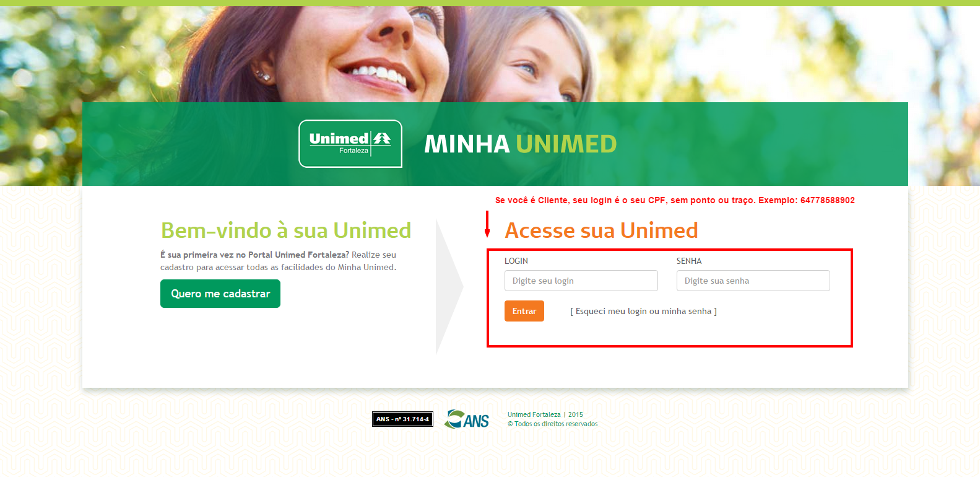
Task: Click the Unimed Fortaleza 2015 footer text
Action: coord(545,415)
